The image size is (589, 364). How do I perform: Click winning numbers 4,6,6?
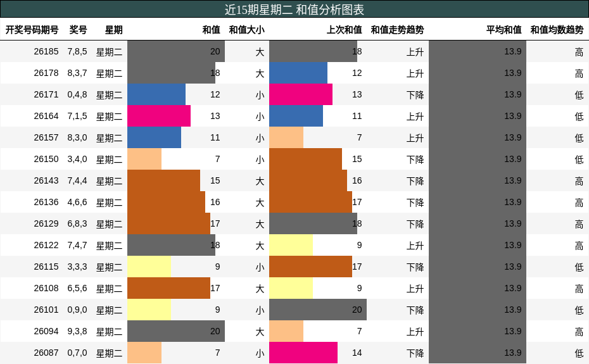click(x=77, y=202)
